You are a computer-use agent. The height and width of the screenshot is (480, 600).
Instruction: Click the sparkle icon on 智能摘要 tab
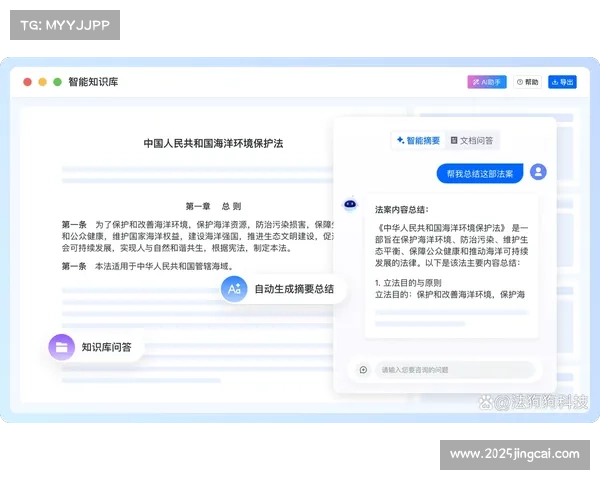point(400,140)
